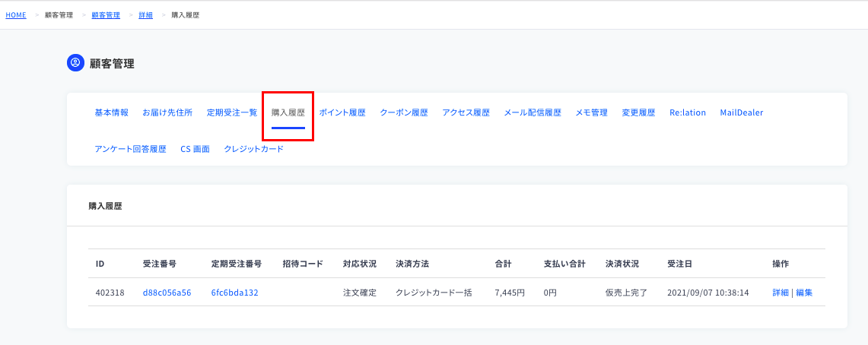
Task: Click 編集 link in order row
Action: click(x=804, y=293)
